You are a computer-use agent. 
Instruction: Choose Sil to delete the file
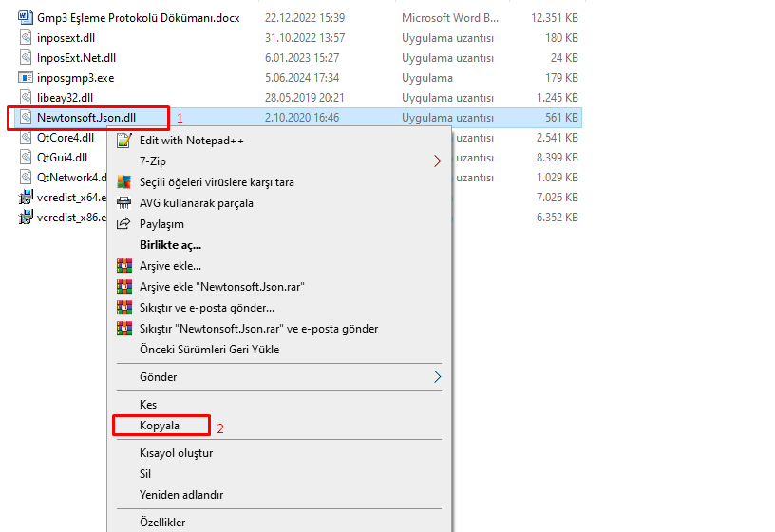coord(144,474)
